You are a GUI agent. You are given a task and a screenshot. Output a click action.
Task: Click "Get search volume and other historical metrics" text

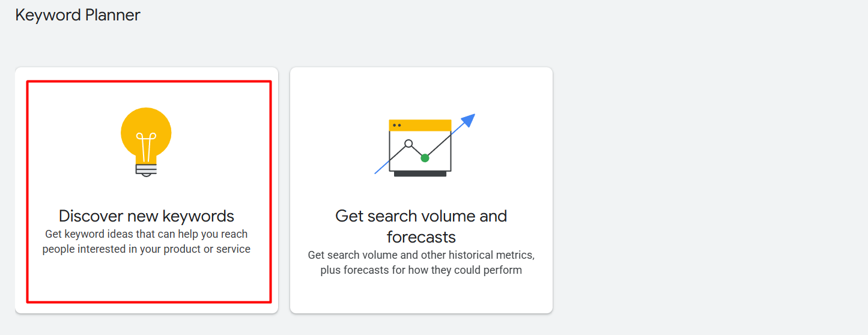421,255
